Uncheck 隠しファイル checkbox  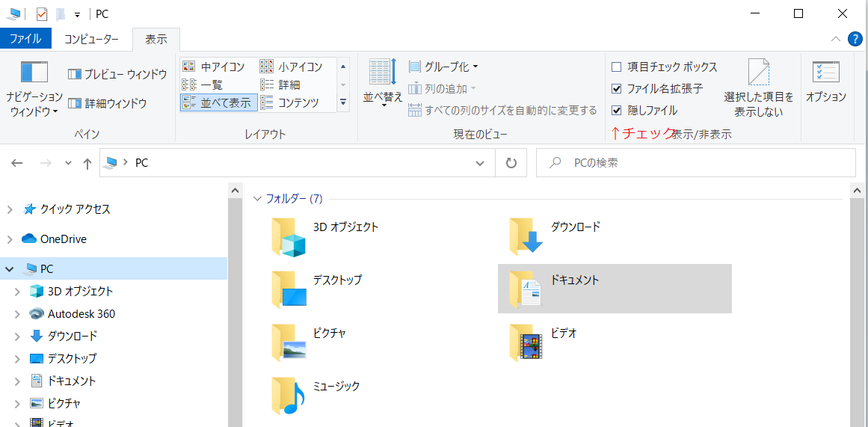point(617,111)
